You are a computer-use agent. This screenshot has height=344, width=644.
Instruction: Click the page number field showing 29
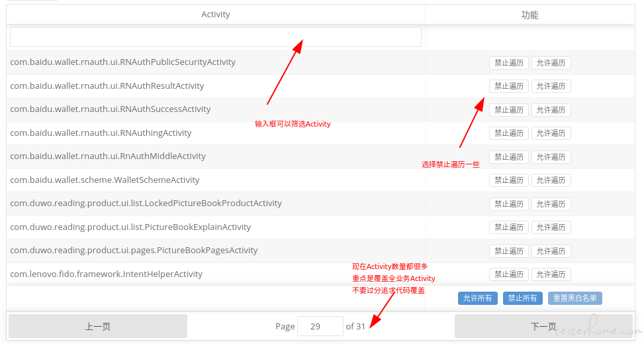tap(320, 326)
